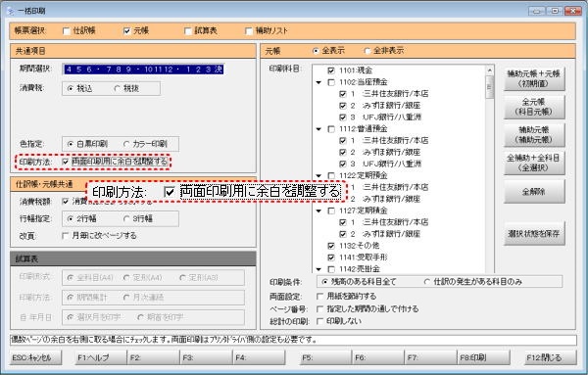Screen dimensions: 588x375
Task: Select the 全非表示 radio button
Action: tap(367, 51)
